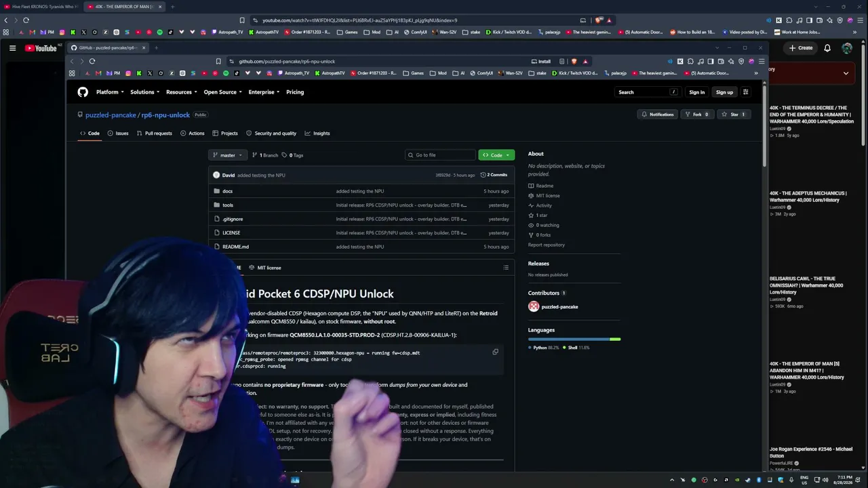Switch to the Issues tab
This screenshot has height=488, width=868.
[x=118, y=134]
